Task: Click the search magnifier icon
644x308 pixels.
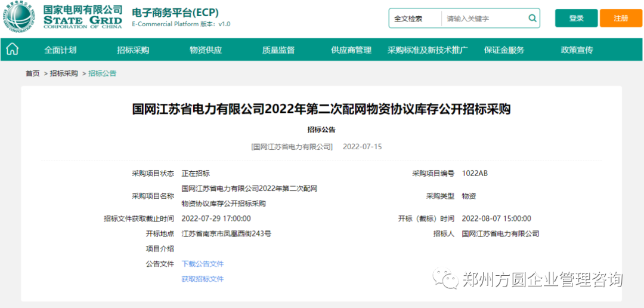Action: [532, 18]
